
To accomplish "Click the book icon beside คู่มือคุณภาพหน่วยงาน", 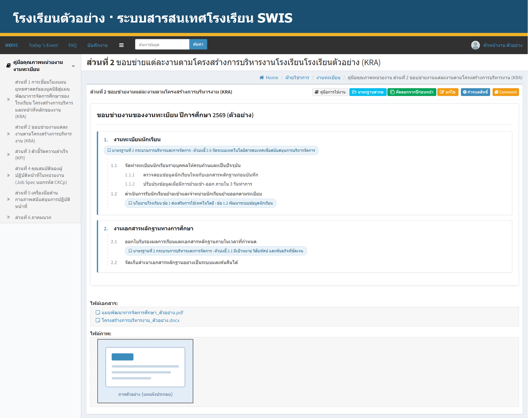I will (9, 65).
